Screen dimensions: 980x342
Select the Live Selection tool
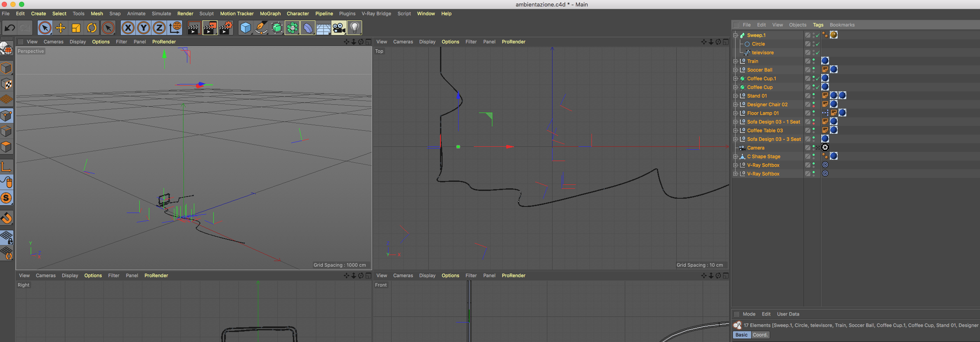pyautogui.click(x=45, y=28)
